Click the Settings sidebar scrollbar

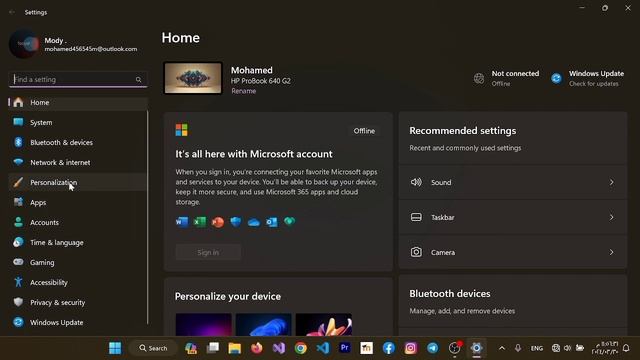point(147,216)
